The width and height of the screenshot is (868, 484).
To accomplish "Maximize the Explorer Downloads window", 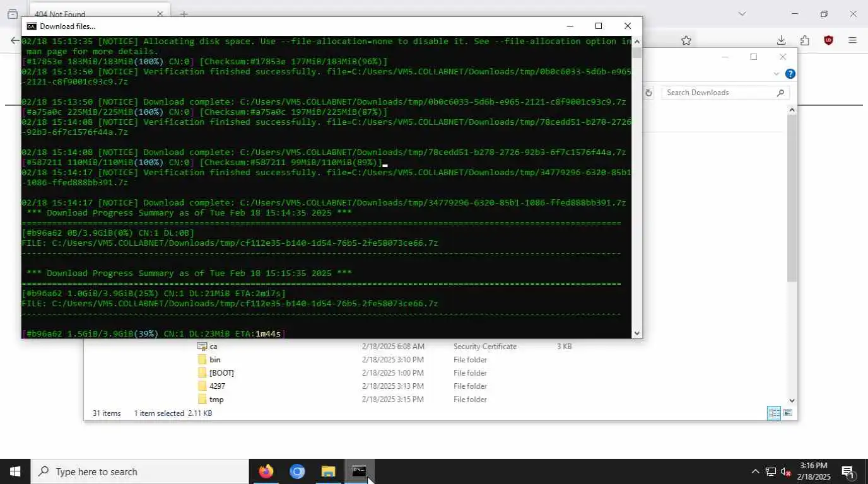I will 753,57.
